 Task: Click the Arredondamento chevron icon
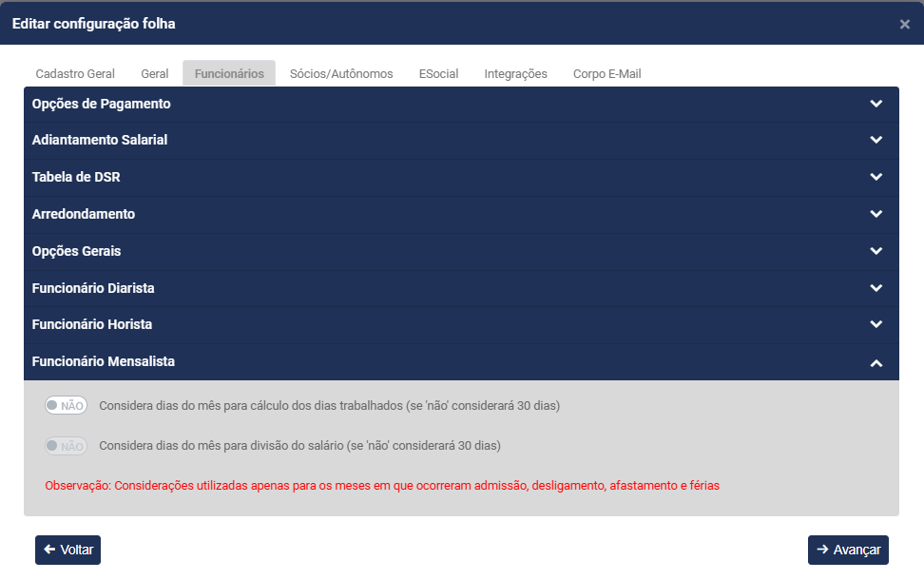[876, 214]
